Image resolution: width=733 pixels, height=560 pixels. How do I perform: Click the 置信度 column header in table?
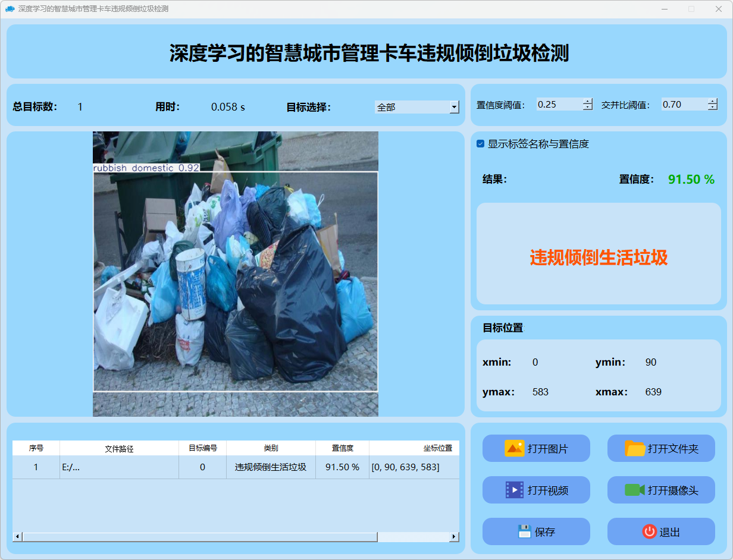coord(342,448)
